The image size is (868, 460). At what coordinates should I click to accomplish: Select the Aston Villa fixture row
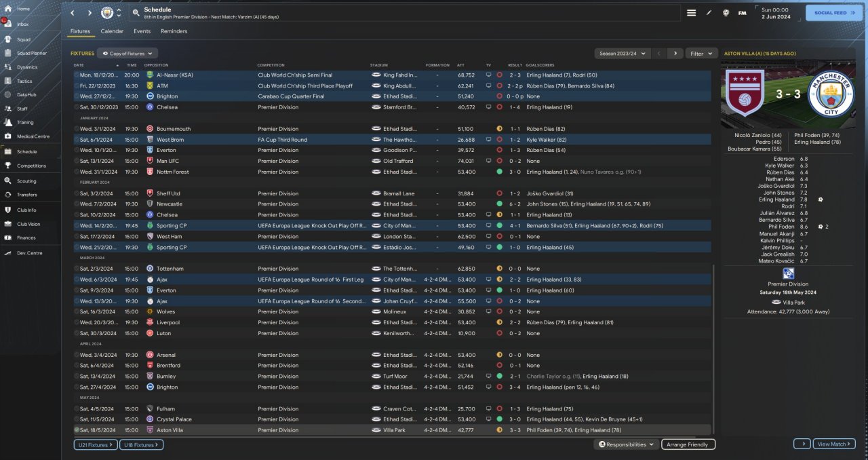(x=392, y=430)
